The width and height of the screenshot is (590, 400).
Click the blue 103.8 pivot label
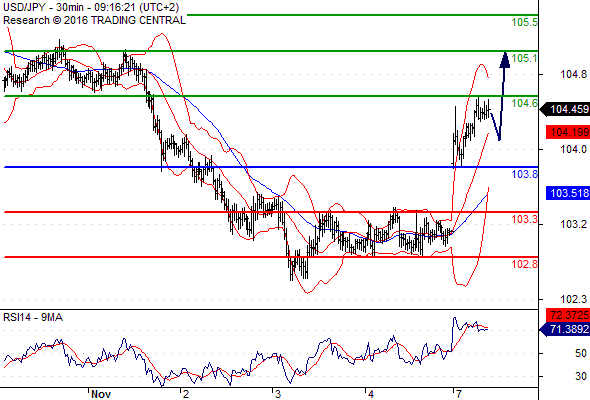pos(525,174)
